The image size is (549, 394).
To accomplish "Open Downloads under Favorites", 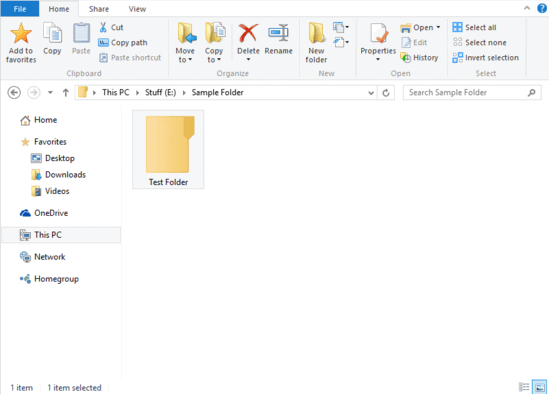I will (58, 175).
